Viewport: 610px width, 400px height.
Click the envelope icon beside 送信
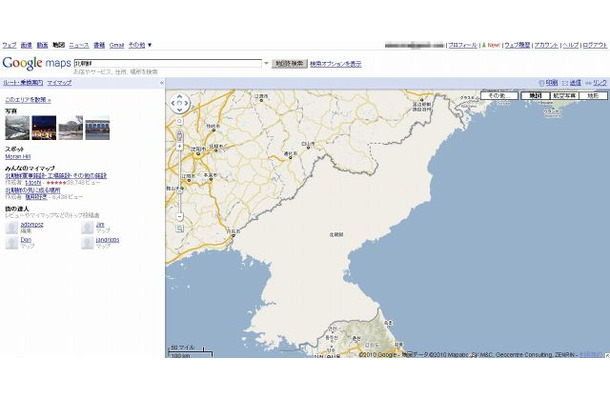tap(565, 83)
